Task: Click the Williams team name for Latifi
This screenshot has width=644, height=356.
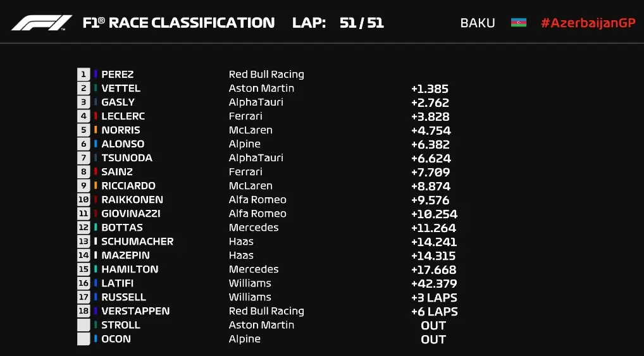Action: [250, 283]
